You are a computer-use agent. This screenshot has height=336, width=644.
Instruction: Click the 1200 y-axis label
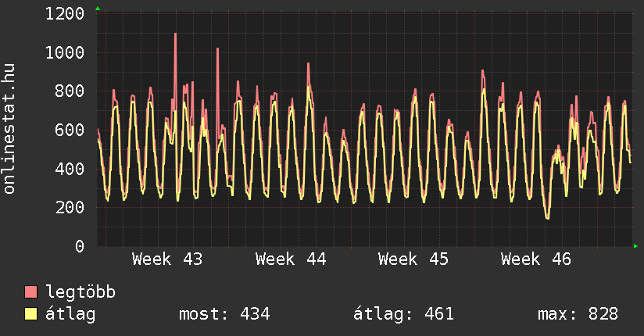tap(66, 14)
